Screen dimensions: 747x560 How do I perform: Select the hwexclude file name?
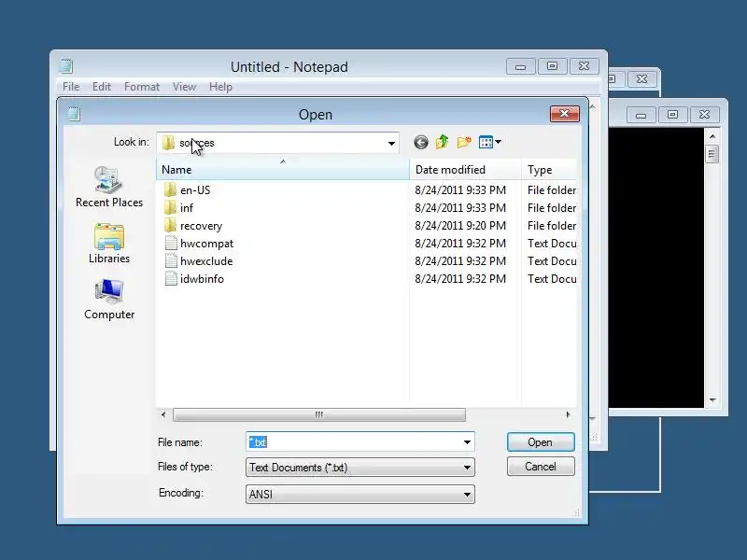pyautogui.click(x=206, y=261)
